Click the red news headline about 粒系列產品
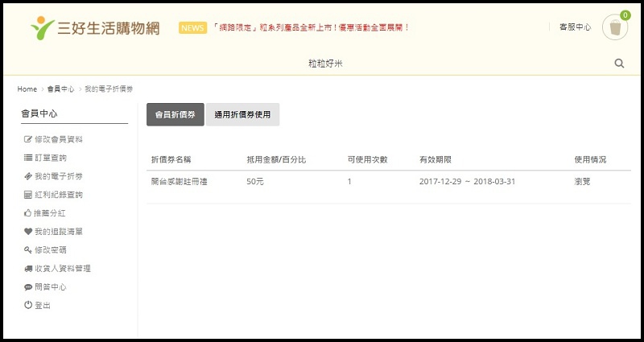 [312, 27]
